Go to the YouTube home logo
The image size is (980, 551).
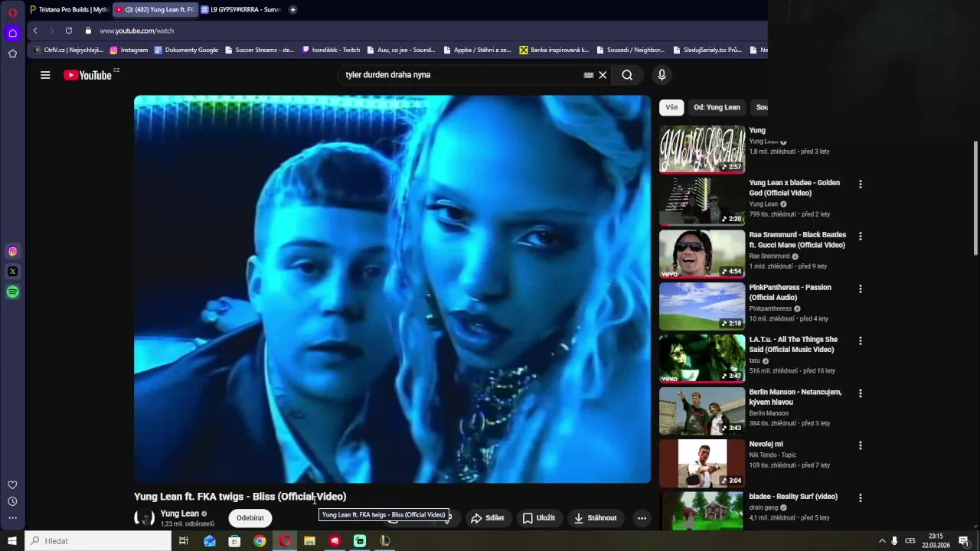[88, 75]
